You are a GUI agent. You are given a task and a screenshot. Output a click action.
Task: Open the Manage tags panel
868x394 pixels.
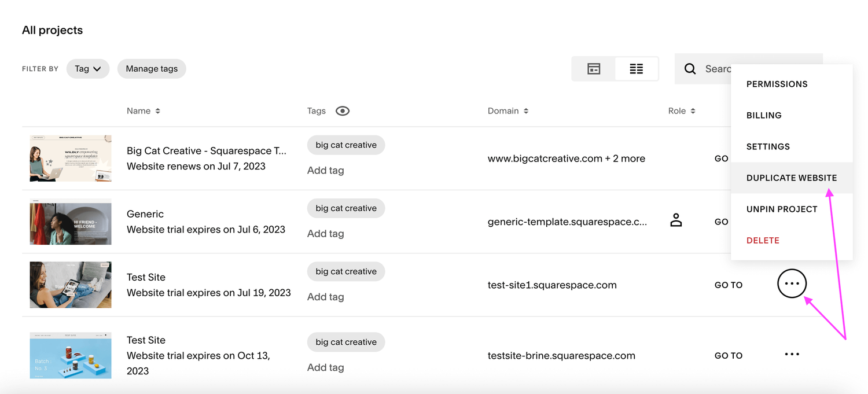tap(152, 68)
